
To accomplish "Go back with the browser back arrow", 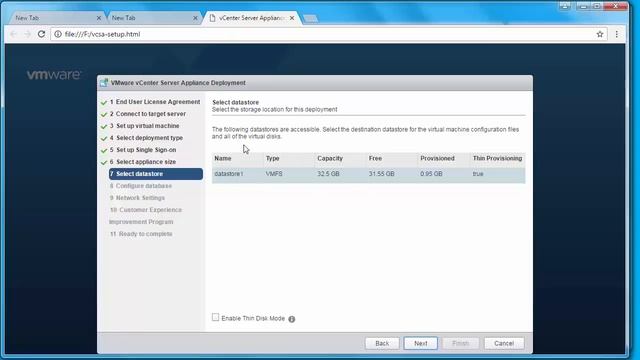I will (x=14, y=34).
